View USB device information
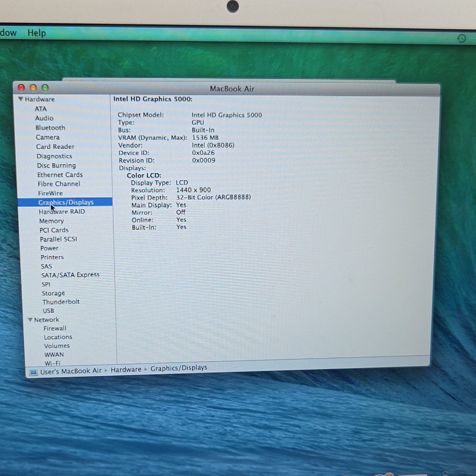The height and width of the screenshot is (476, 476). click(x=48, y=311)
